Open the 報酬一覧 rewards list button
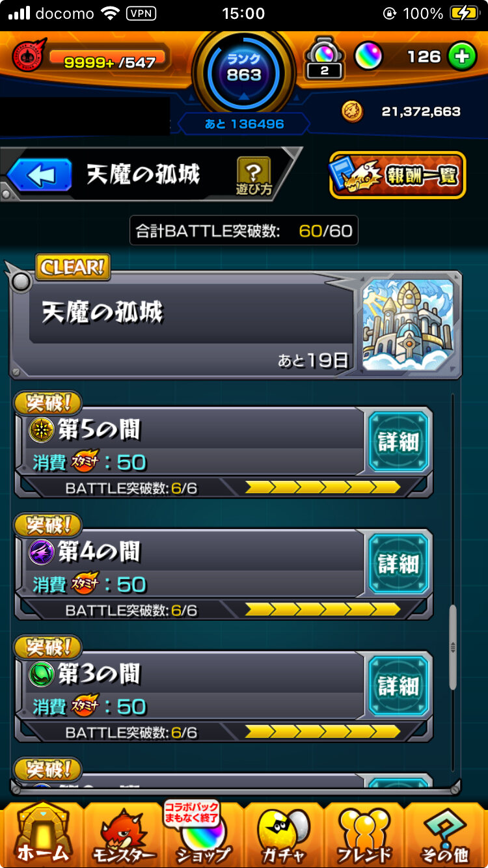Screen dimensions: 488x868 tap(398, 175)
